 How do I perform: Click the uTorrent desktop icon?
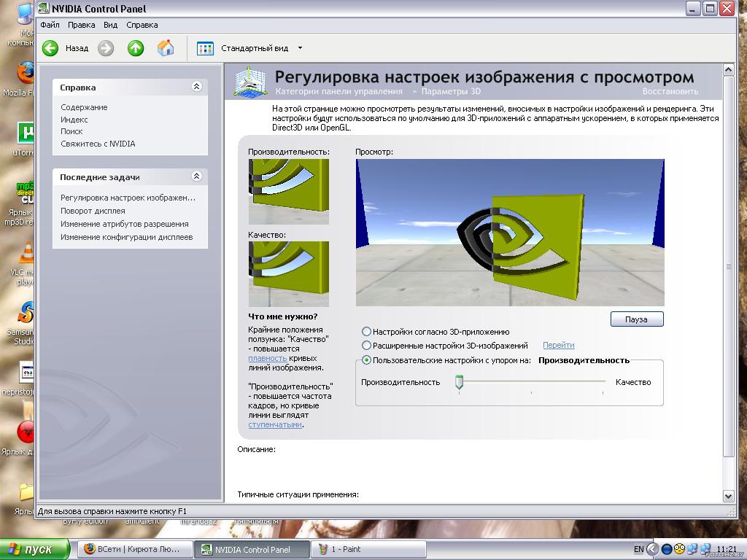coord(26,133)
